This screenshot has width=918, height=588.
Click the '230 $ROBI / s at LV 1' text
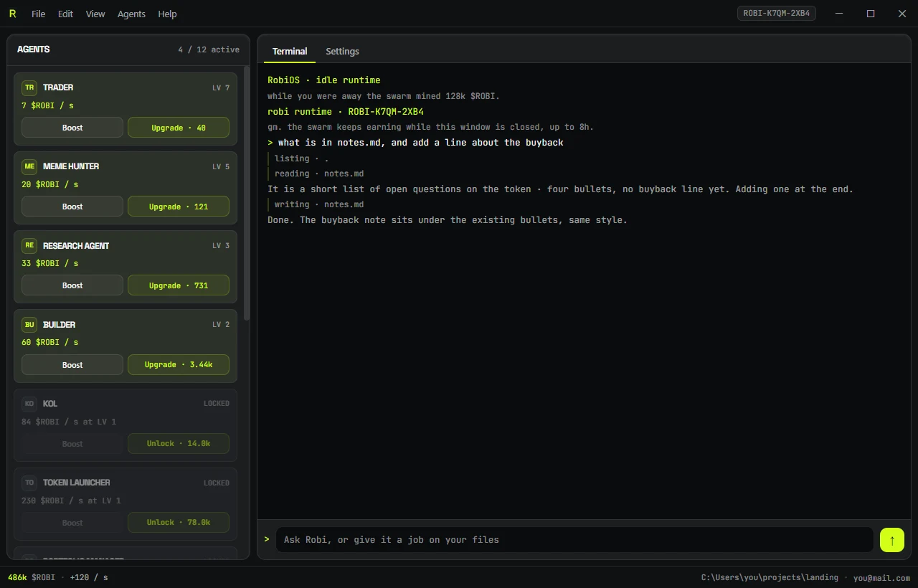[71, 501]
